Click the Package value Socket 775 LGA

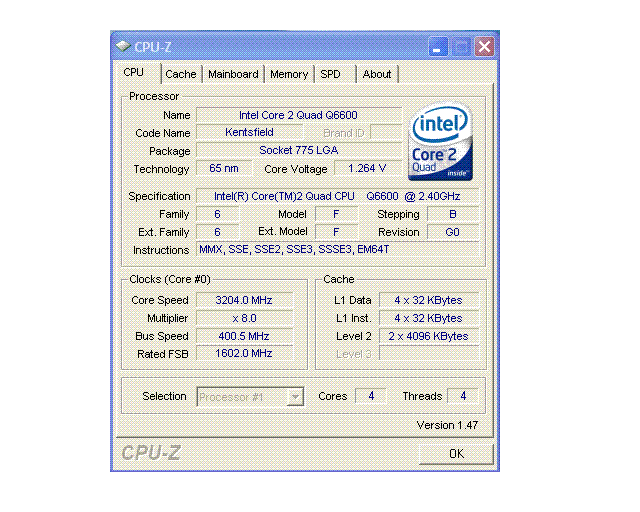pyautogui.click(x=299, y=150)
